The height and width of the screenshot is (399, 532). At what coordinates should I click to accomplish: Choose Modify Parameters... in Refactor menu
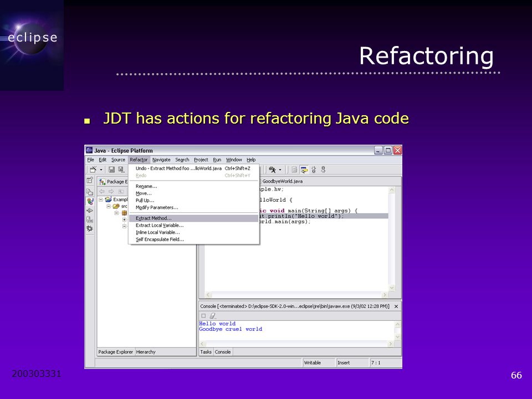click(194, 208)
